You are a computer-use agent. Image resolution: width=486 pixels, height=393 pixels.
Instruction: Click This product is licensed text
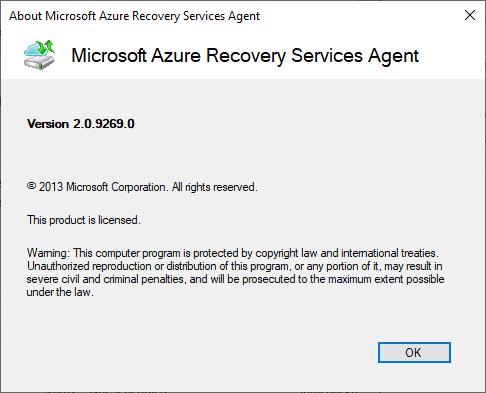click(x=84, y=220)
